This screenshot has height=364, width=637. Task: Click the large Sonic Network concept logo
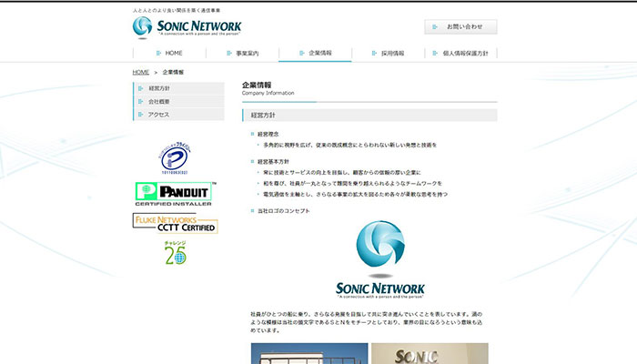(x=380, y=259)
